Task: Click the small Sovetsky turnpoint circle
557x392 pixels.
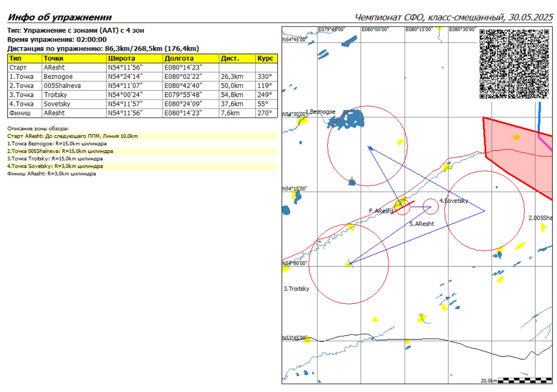Action: pyautogui.click(x=431, y=207)
